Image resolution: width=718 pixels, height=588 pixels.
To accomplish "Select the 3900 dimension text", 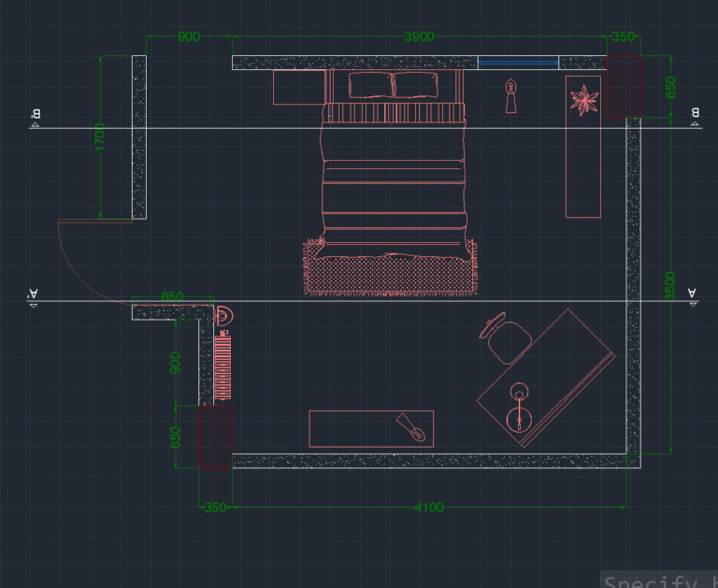I will (419, 36).
